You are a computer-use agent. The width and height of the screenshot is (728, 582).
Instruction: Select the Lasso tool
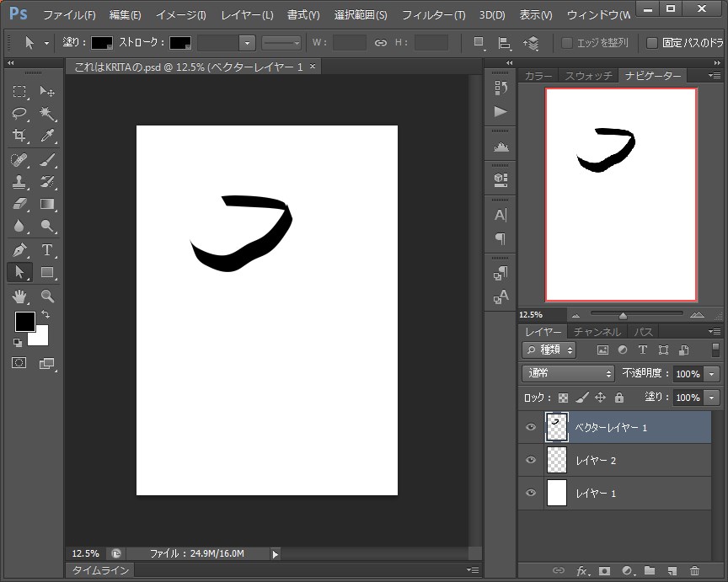21,114
